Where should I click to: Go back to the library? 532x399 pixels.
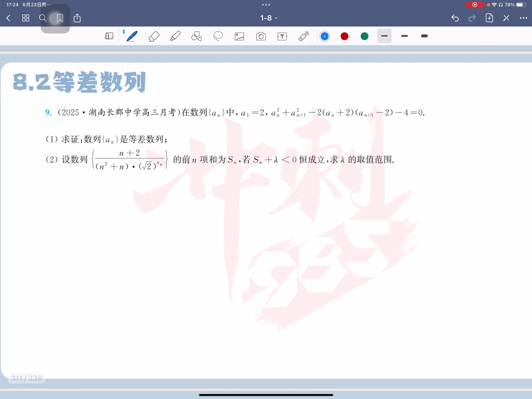[8, 18]
